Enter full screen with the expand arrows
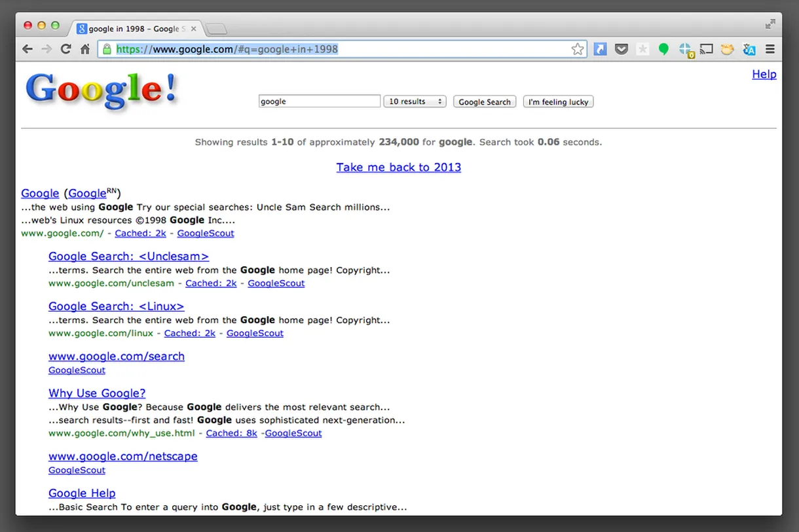 click(x=770, y=24)
